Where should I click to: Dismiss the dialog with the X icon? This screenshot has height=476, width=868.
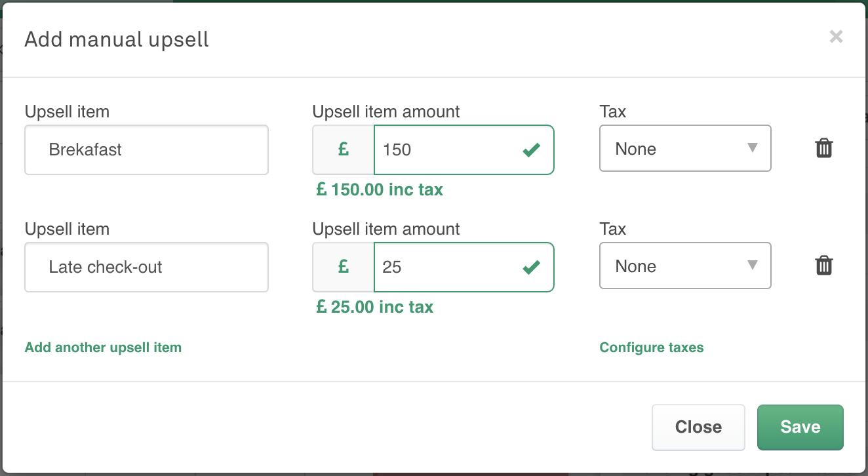coord(836,37)
